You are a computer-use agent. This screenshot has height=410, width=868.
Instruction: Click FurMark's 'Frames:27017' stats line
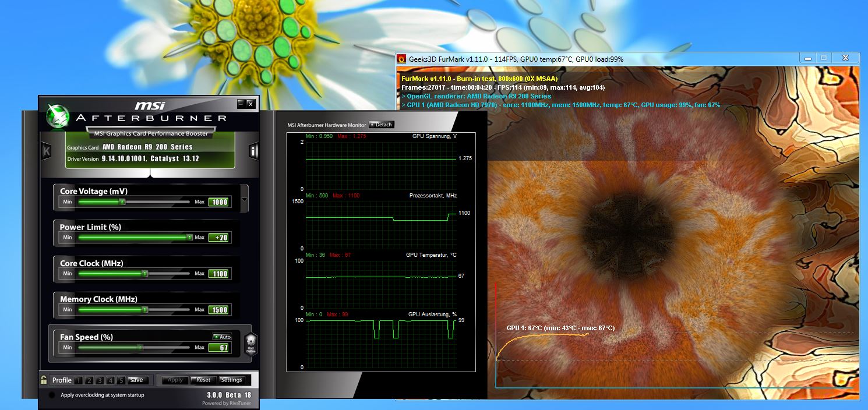tap(503, 87)
